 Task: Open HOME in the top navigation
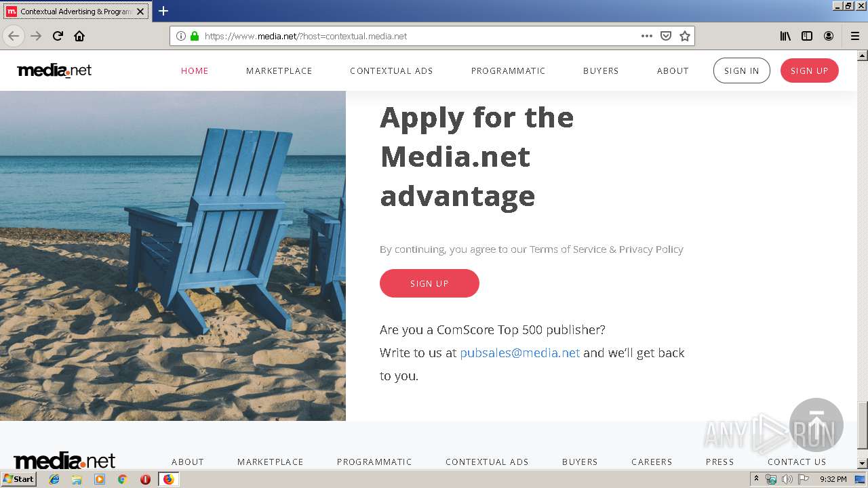pyautogui.click(x=195, y=70)
